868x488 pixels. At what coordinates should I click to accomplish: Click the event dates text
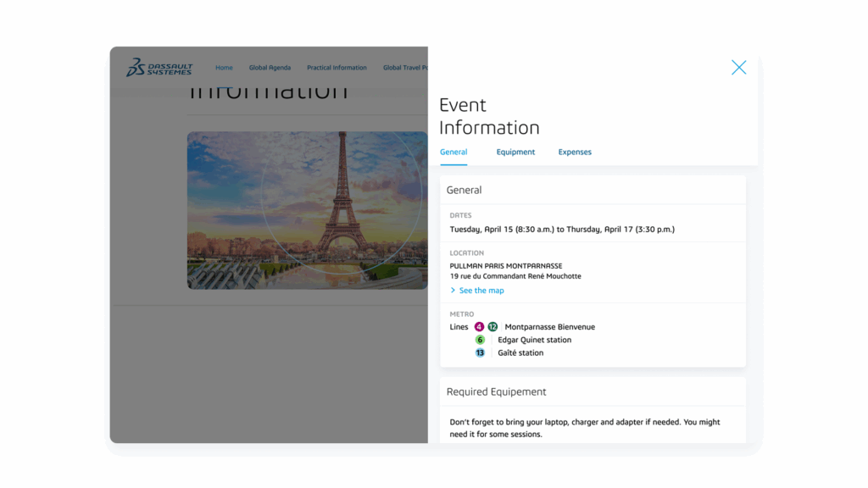562,230
